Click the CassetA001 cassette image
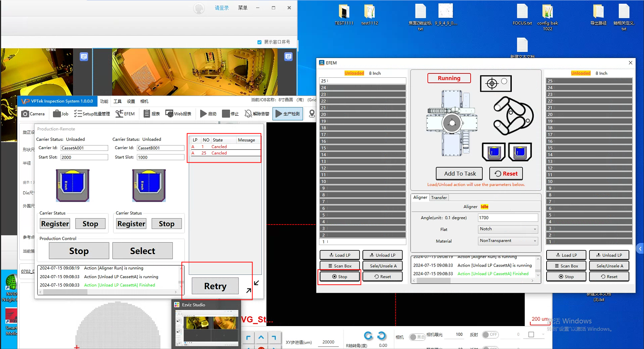 coord(73,185)
